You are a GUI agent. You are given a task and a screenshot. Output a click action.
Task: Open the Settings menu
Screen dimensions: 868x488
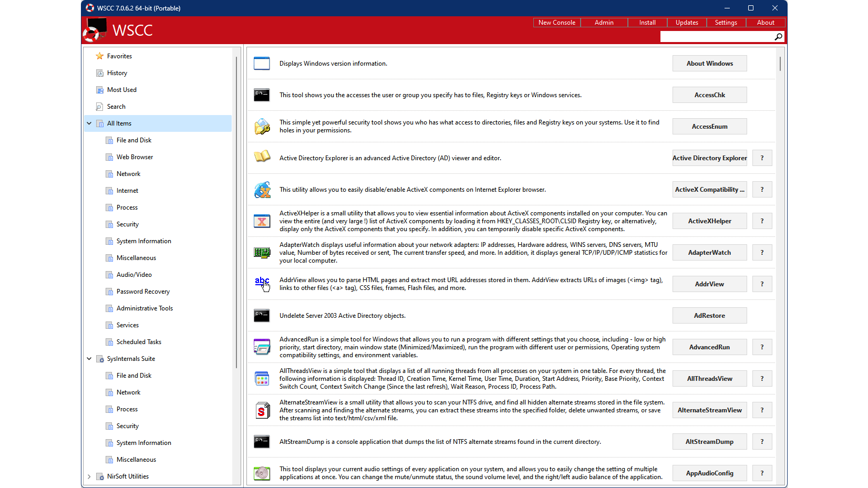pyautogui.click(x=726, y=23)
